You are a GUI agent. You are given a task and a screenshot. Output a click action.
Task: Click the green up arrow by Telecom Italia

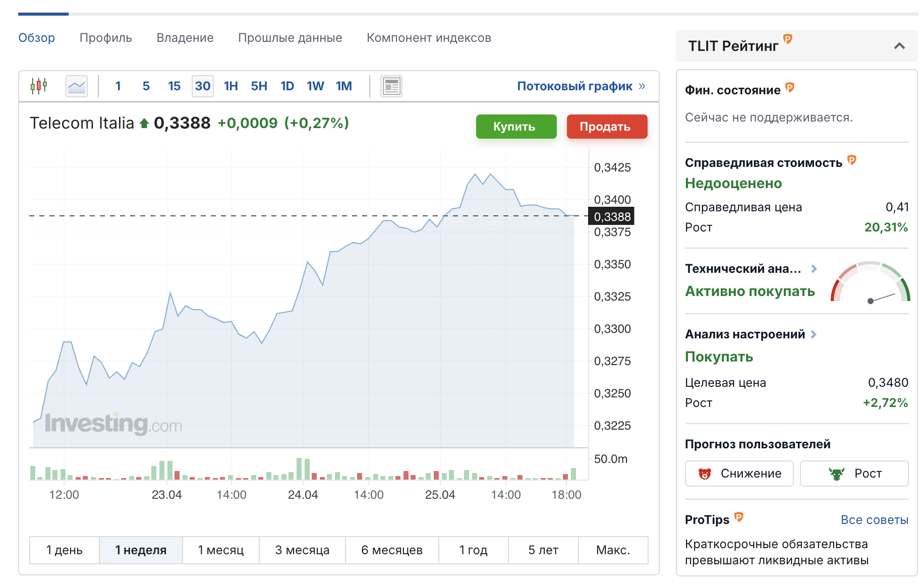(x=144, y=123)
